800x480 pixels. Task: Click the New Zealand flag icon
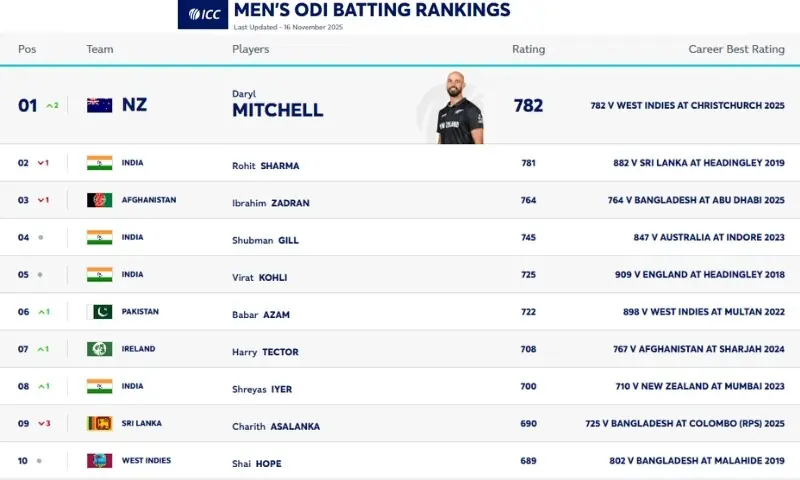(99, 105)
